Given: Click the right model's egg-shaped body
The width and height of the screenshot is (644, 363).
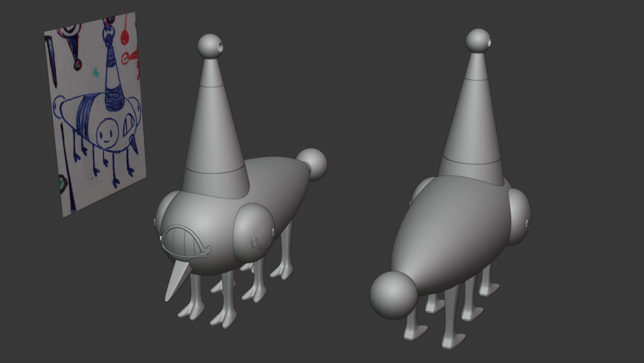Looking at the screenshot, I should (452, 234).
